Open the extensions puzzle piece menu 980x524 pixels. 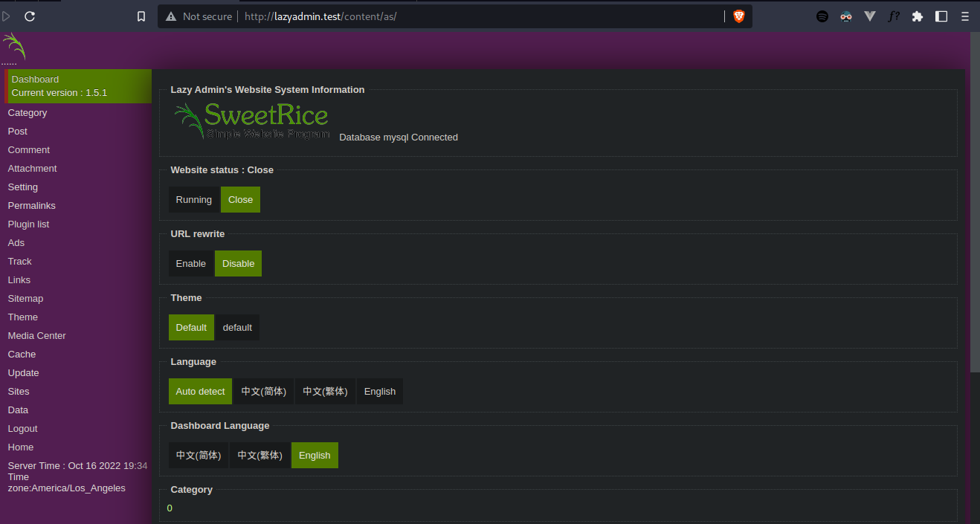click(x=917, y=16)
